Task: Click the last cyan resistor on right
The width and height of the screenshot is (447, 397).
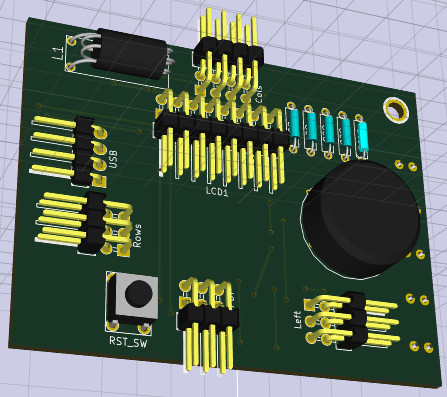Action: tap(362, 137)
